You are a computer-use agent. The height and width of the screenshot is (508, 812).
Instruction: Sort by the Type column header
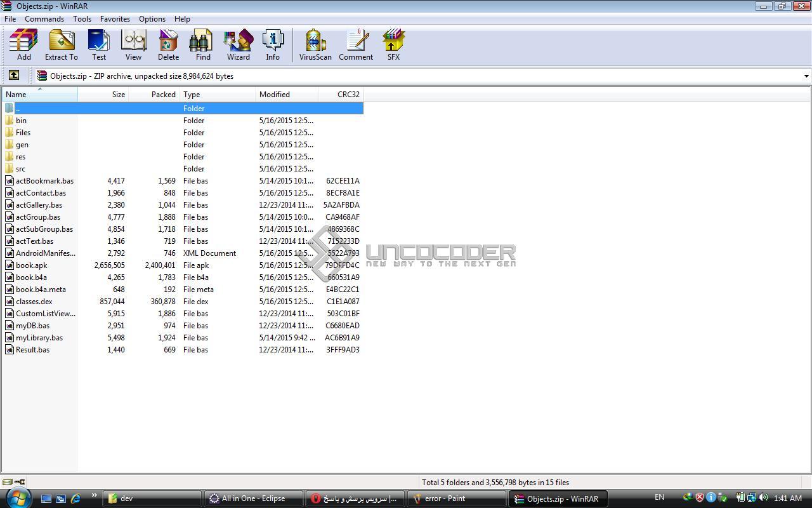click(218, 94)
